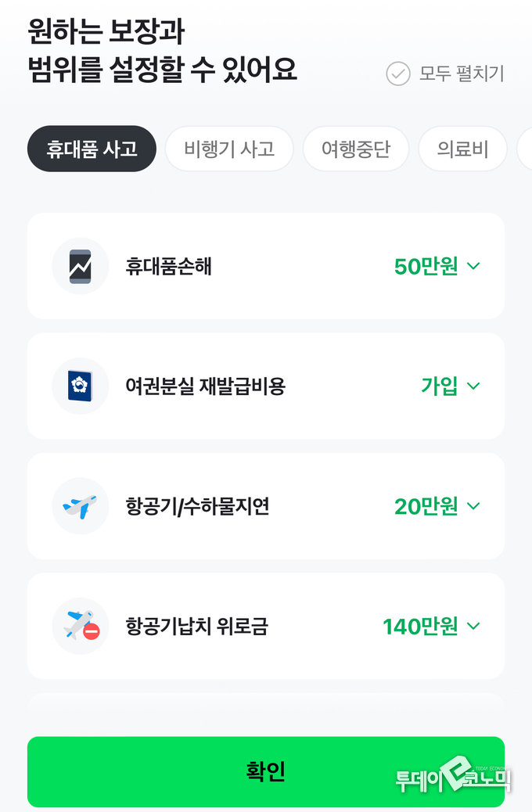Select the 여권분실 재발급비용 label

pos(205,386)
